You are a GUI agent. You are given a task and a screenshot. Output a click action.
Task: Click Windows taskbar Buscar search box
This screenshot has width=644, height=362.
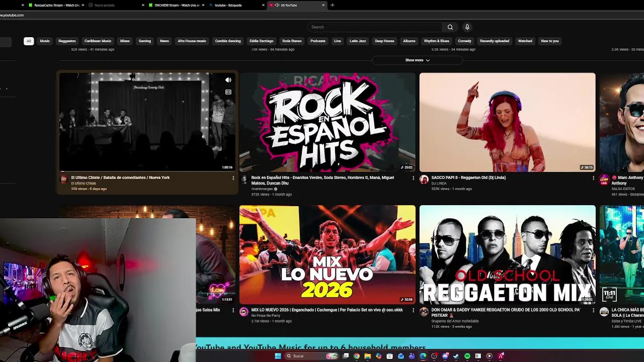click(312, 356)
